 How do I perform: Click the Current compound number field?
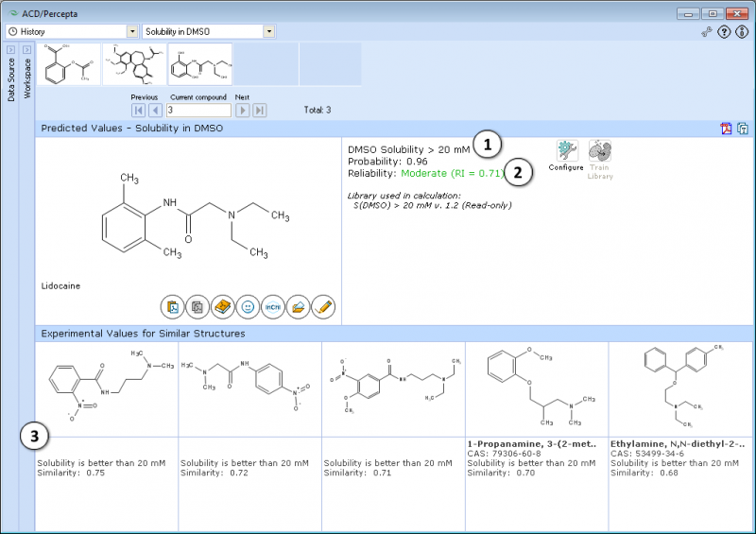tap(198, 111)
